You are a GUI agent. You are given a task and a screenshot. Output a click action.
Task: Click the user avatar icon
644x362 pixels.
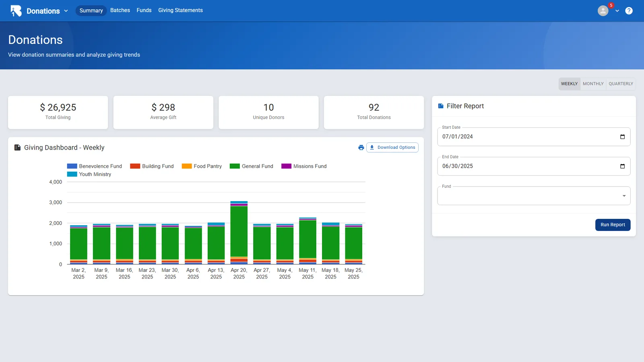[603, 11]
